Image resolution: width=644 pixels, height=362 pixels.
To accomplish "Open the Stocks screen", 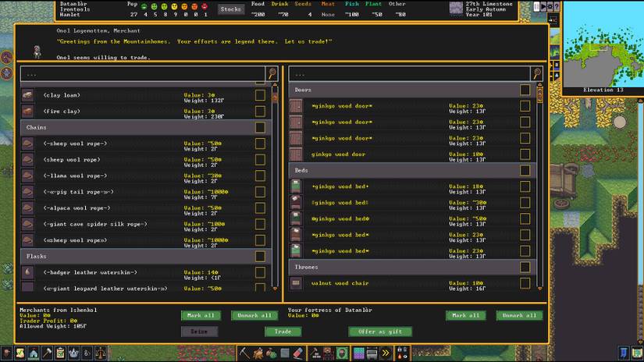I will pos(230,9).
